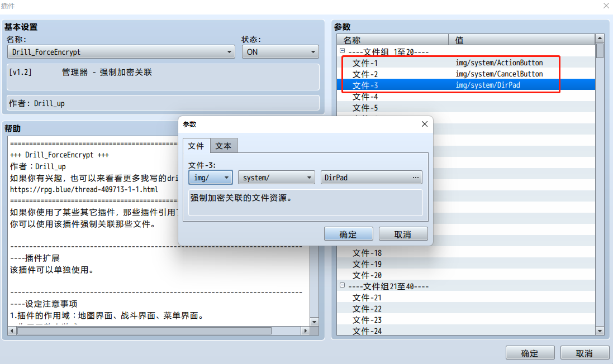Select the 文件-22 parameter row
This screenshot has width=613, height=364.
coord(466,309)
